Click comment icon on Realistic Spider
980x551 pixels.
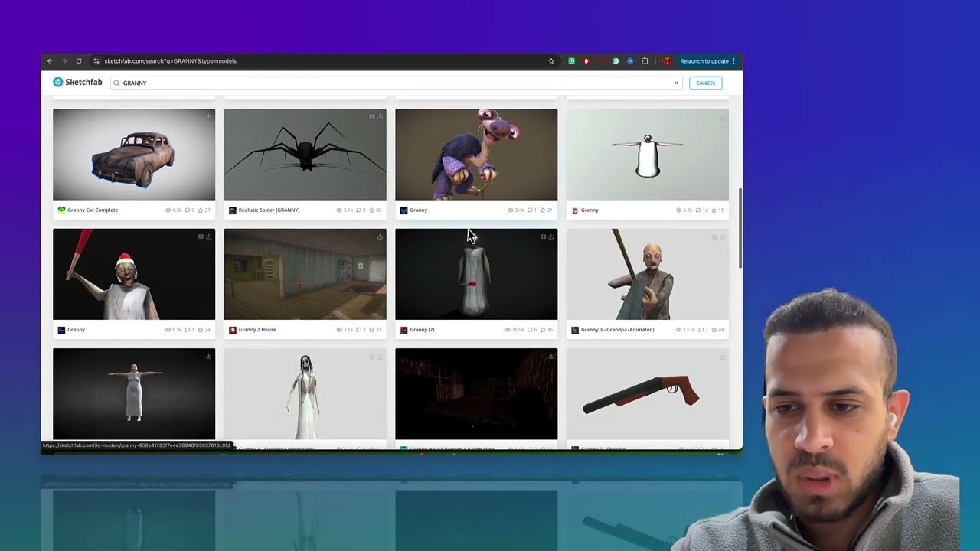click(x=358, y=210)
